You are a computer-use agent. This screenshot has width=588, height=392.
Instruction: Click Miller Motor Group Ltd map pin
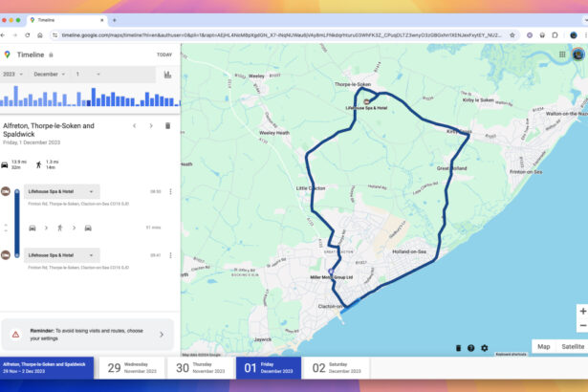[x=331, y=272]
